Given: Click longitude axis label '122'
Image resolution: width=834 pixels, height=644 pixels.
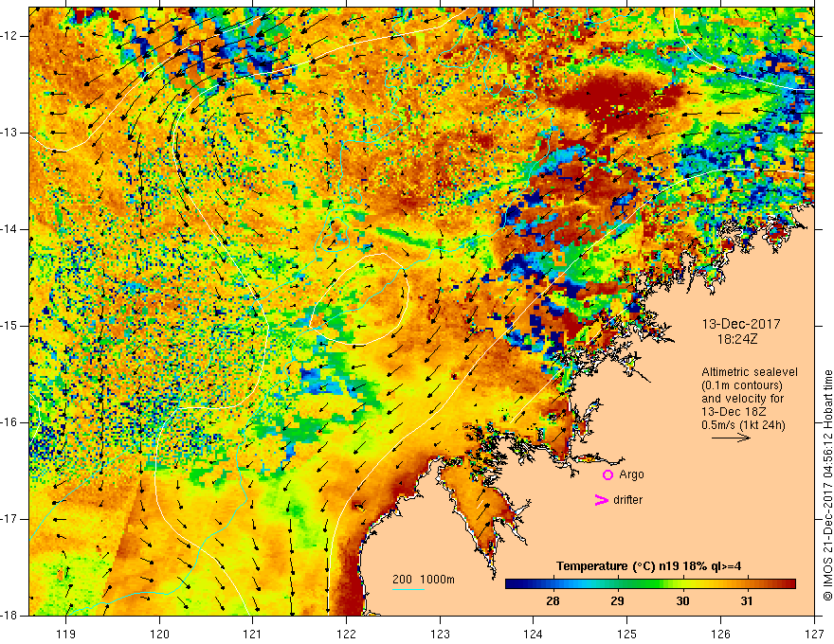Looking at the screenshot, I should coord(346,634).
